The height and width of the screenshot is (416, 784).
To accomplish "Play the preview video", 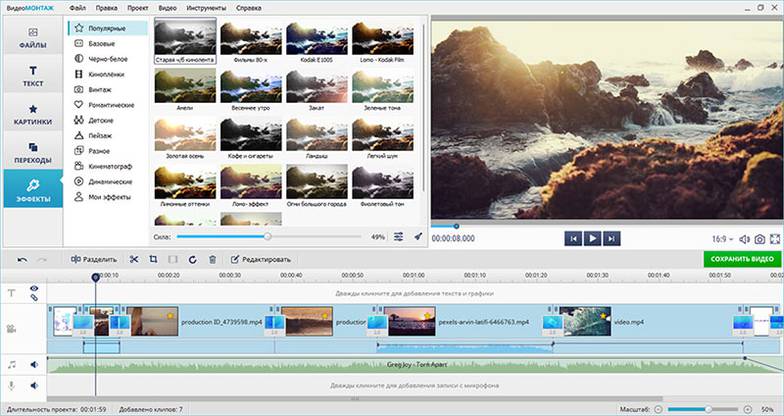I will pyautogui.click(x=592, y=238).
